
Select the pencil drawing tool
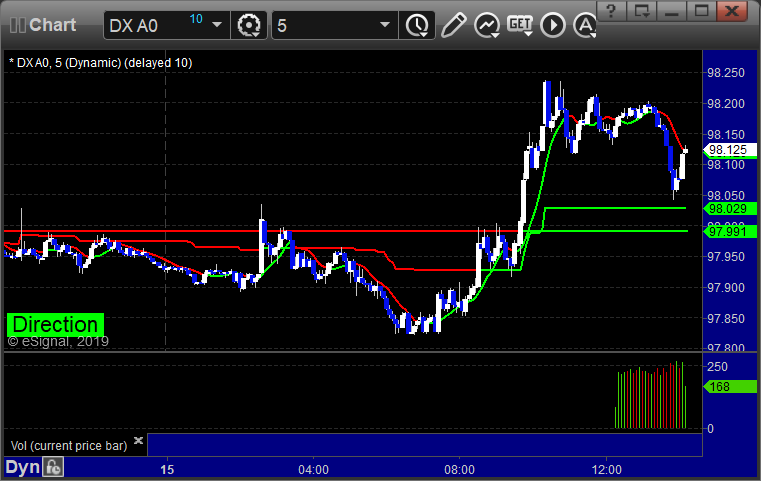pos(453,25)
